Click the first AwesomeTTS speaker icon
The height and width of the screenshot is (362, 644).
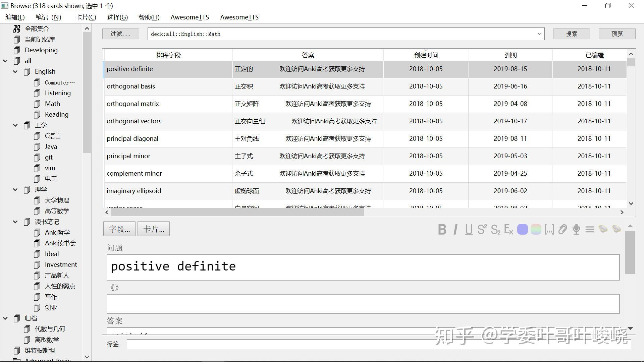[x=603, y=229]
